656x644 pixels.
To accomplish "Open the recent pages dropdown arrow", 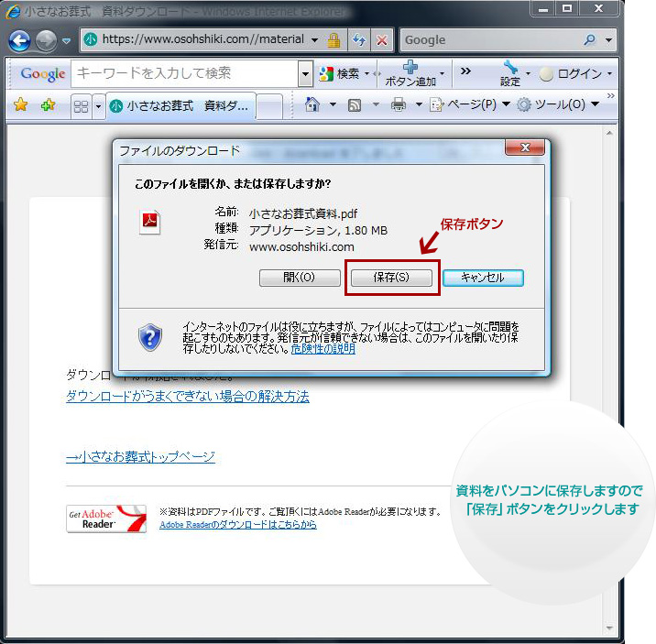I will coord(66,41).
